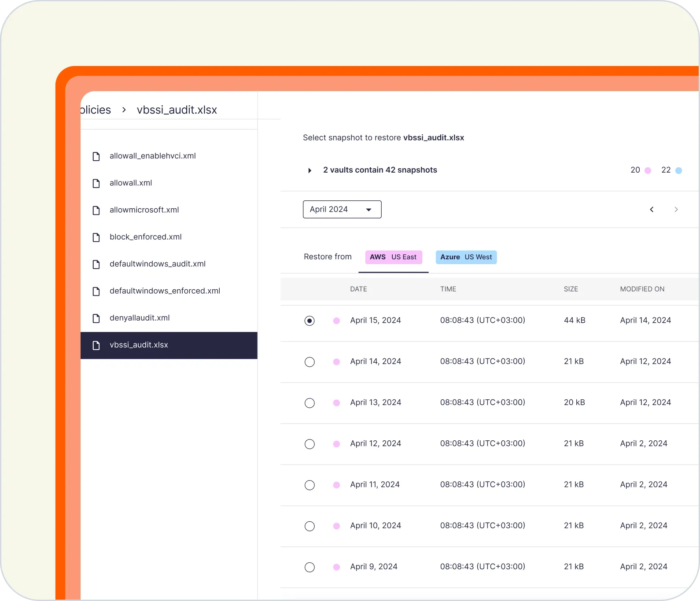
Task: Select the April 9, 2024 snapshot radio
Action: pos(309,567)
